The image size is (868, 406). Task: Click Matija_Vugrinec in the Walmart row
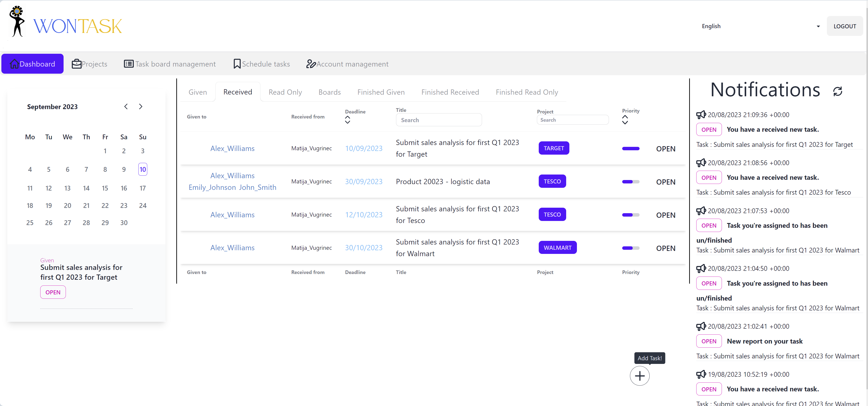point(311,248)
